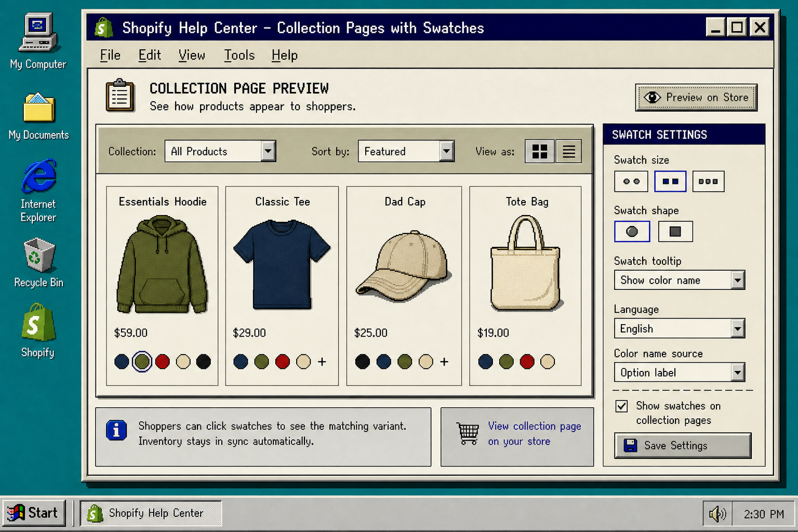Click the eye icon in Preview on Store

tap(652, 97)
